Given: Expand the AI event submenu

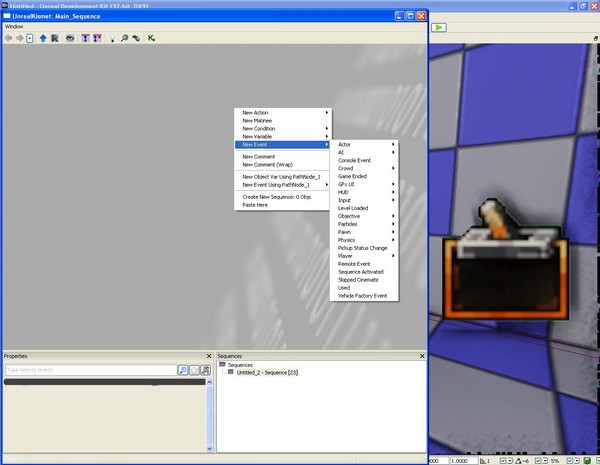Looking at the screenshot, I should (x=364, y=152).
